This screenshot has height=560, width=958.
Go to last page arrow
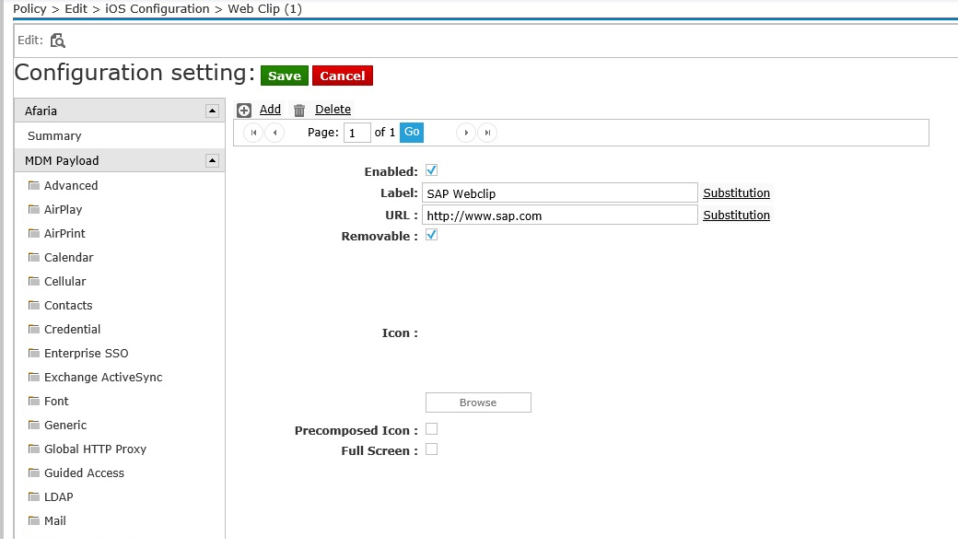[x=487, y=133]
